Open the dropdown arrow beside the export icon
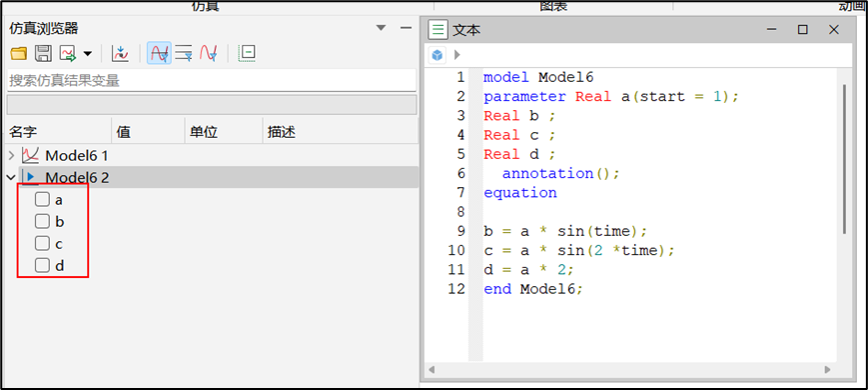 88,54
